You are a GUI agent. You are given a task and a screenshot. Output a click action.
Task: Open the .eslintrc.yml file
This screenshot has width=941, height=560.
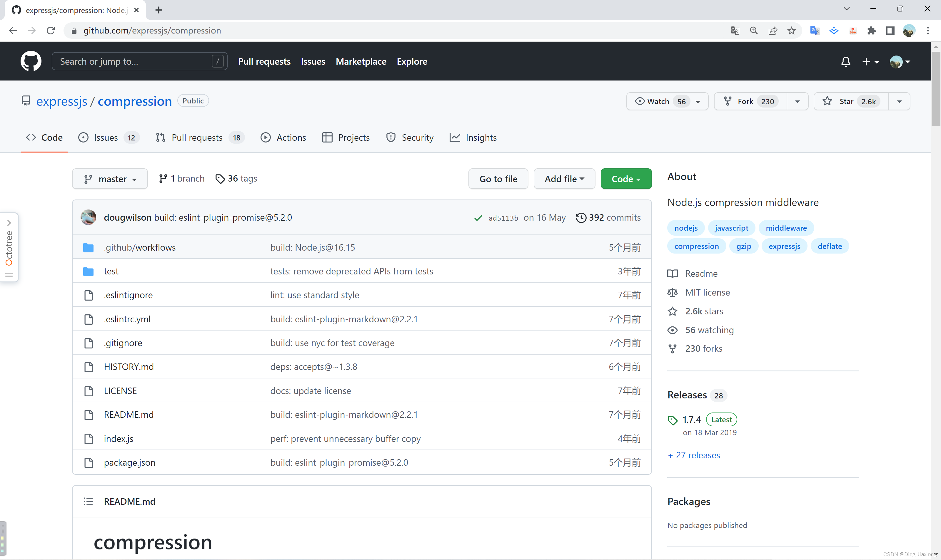point(127,319)
